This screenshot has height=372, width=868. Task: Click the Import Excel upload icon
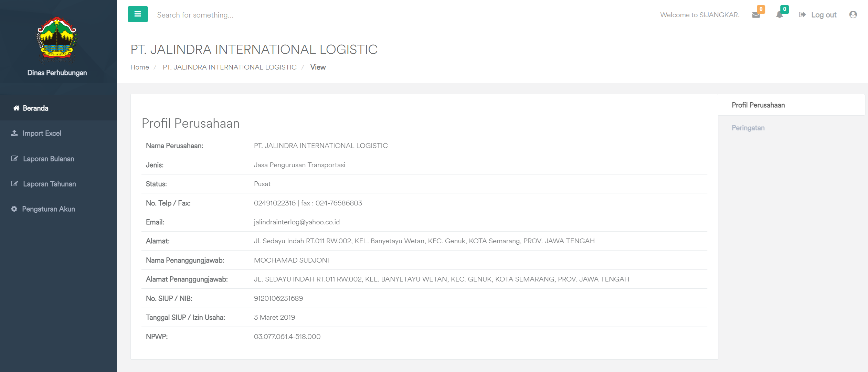point(14,133)
